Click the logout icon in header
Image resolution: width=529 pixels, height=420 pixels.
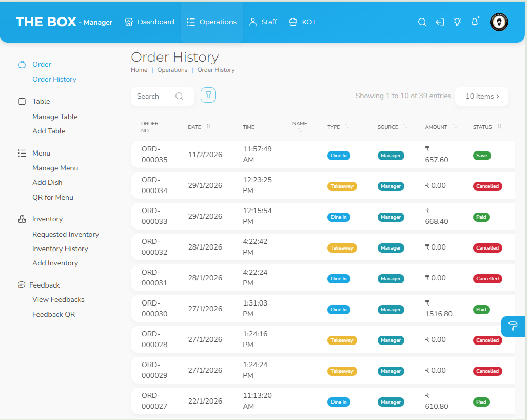pyautogui.click(x=440, y=22)
